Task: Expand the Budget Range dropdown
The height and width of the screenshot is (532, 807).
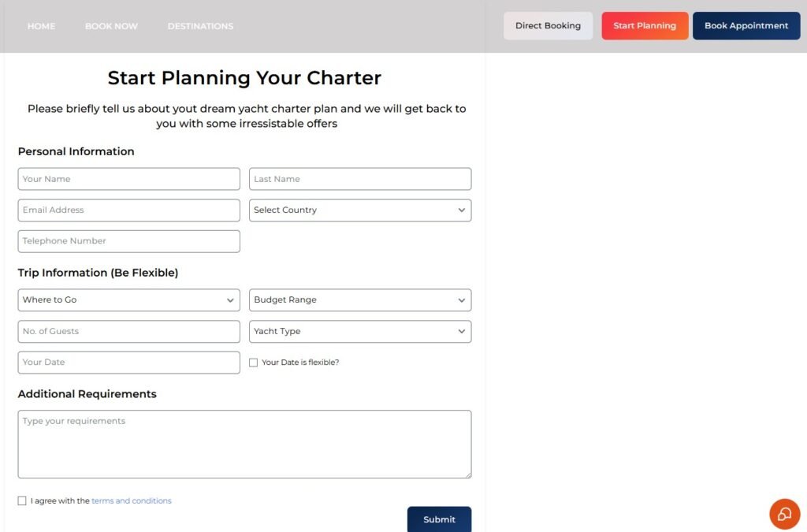Action: click(359, 300)
